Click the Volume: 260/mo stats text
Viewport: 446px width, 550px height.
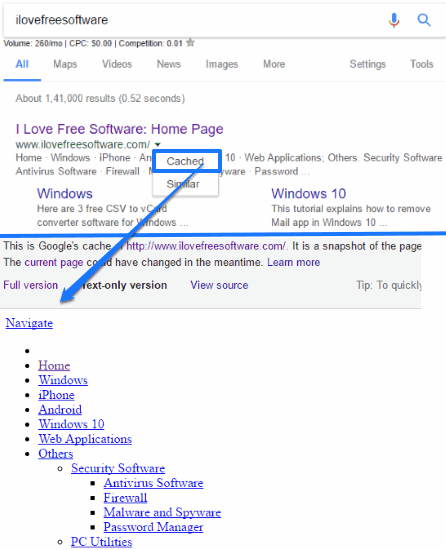33,43
